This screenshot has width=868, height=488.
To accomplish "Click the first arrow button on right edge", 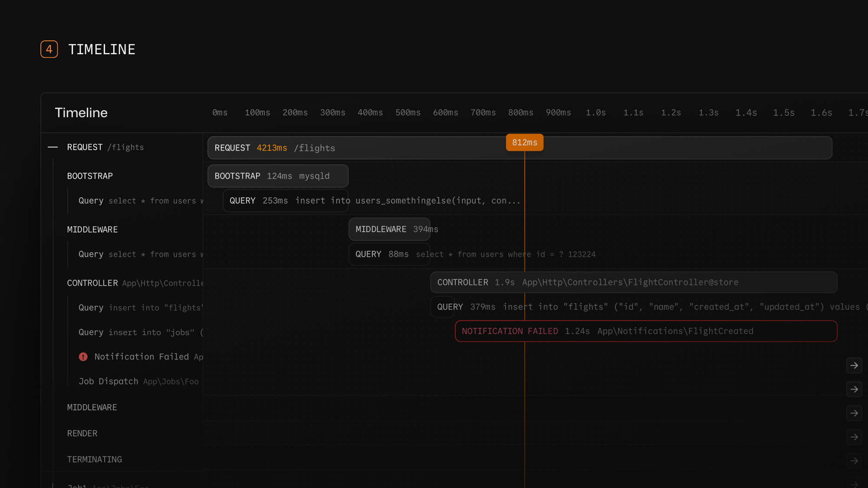I will click(854, 366).
